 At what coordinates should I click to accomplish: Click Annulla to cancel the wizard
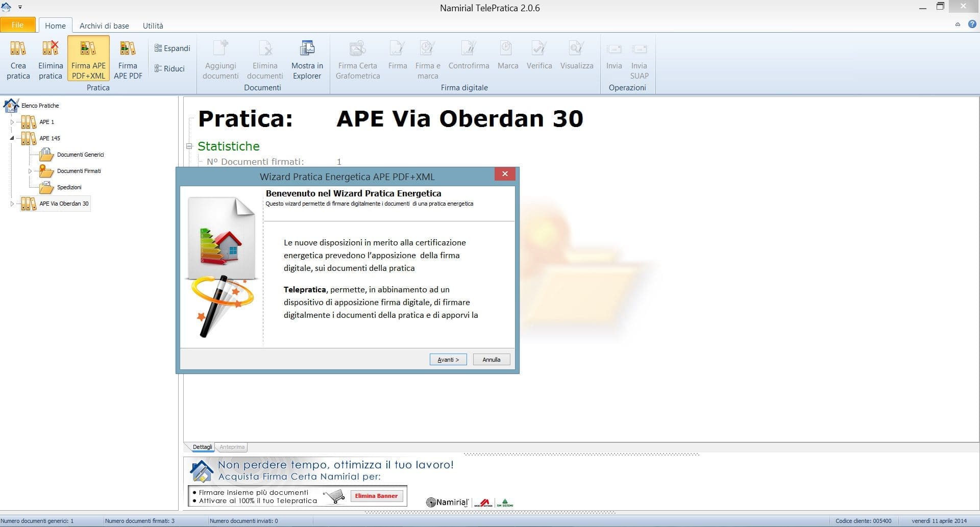click(x=491, y=360)
